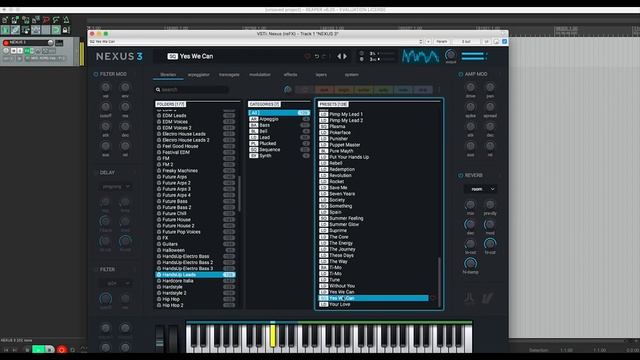
Task: Open REAPER's Project Settings toolbar icon
Action: pyautogui.click(x=36, y=20)
